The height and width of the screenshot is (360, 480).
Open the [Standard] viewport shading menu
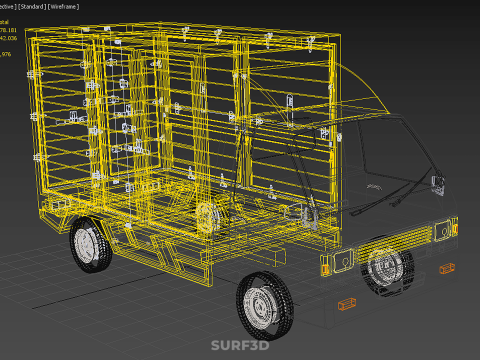pos(32,7)
